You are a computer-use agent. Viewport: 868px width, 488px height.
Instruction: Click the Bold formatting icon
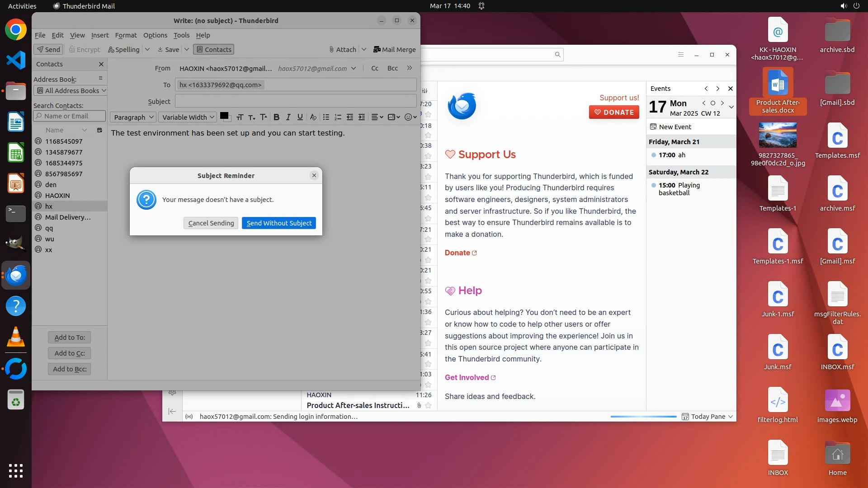(276, 117)
